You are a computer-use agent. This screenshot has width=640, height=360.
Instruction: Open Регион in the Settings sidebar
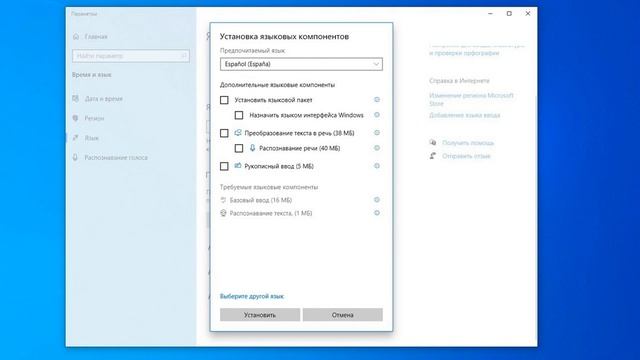94,118
